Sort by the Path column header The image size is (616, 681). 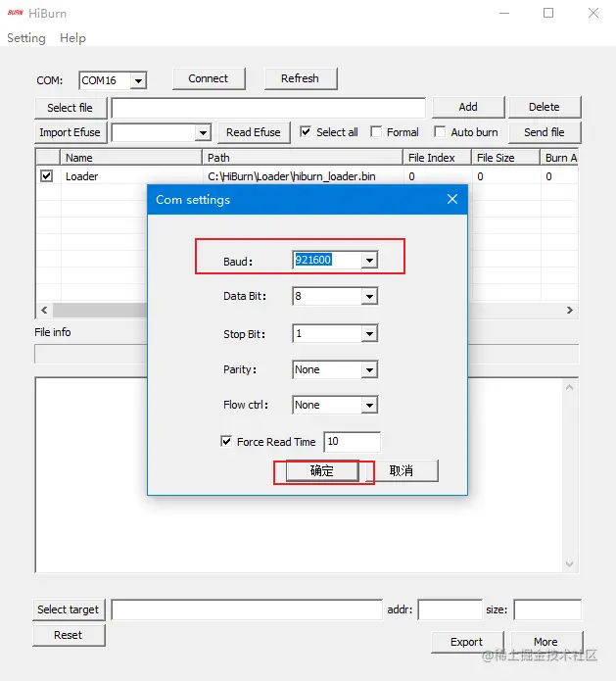click(x=303, y=157)
